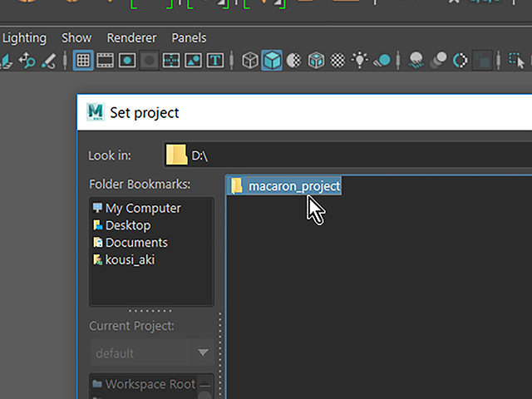Toggle Screen Space Ambient Occlusion icon
The width and height of the screenshot is (532, 399).
(416, 61)
